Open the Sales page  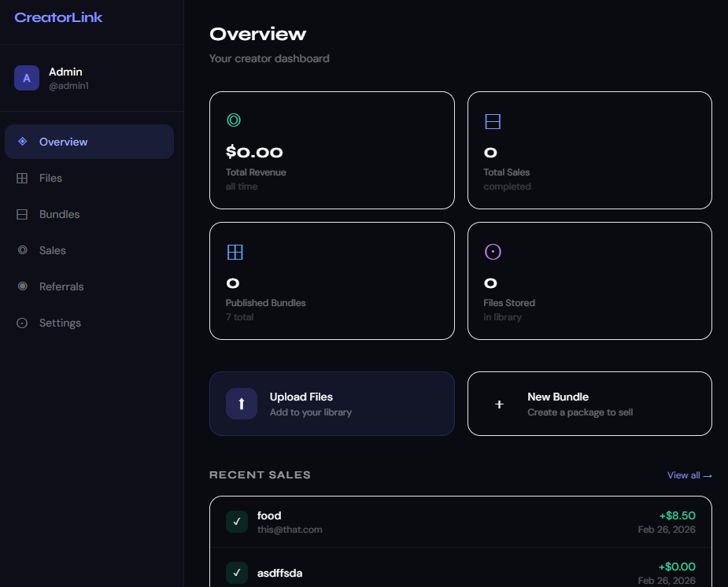(89, 250)
